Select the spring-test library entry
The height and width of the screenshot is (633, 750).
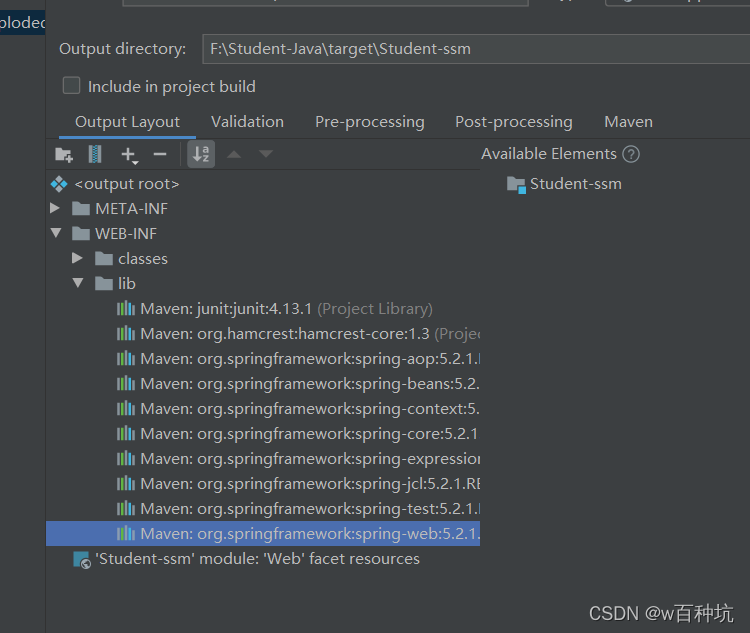point(310,508)
